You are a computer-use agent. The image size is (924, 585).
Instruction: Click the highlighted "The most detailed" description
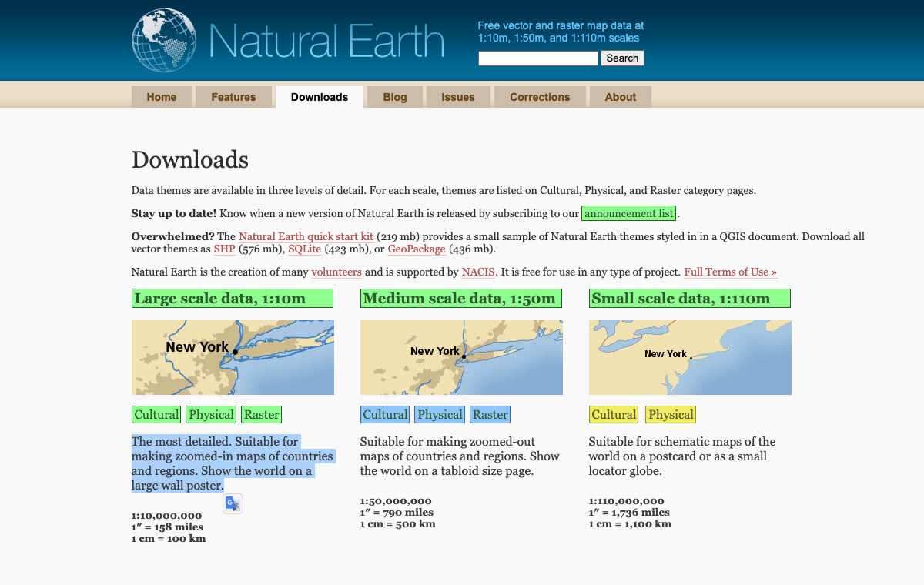[233, 463]
